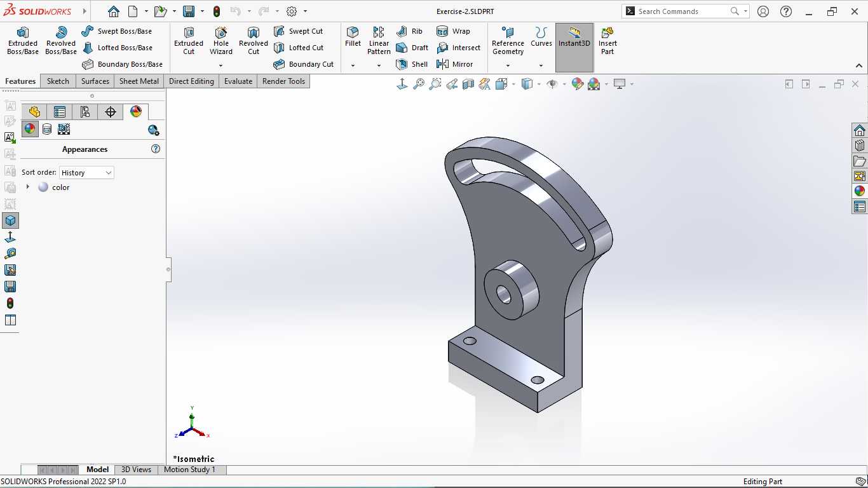Open Design Library task pane tab
The width and height of the screenshot is (868, 488).
pyautogui.click(x=860, y=146)
